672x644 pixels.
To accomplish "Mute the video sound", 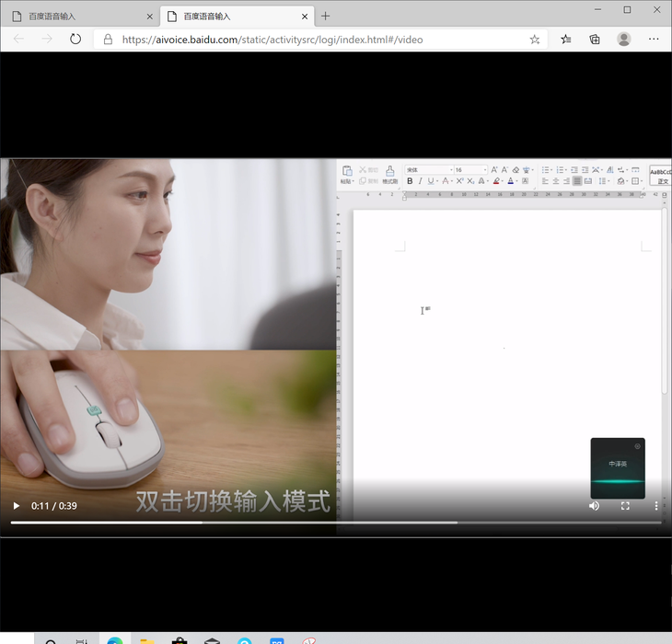I will (594, 506).
